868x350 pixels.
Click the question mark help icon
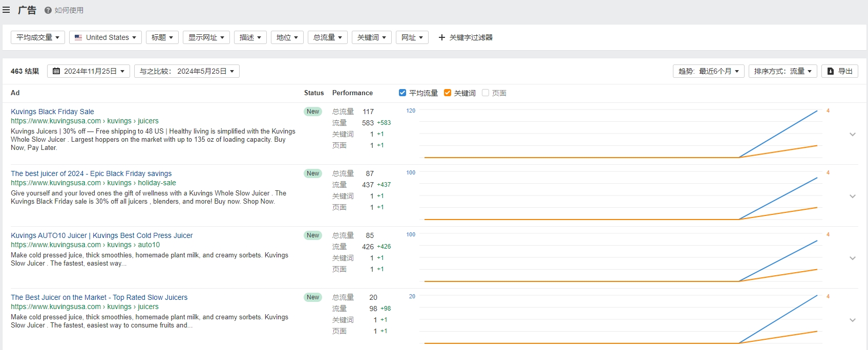pos(48,10)
